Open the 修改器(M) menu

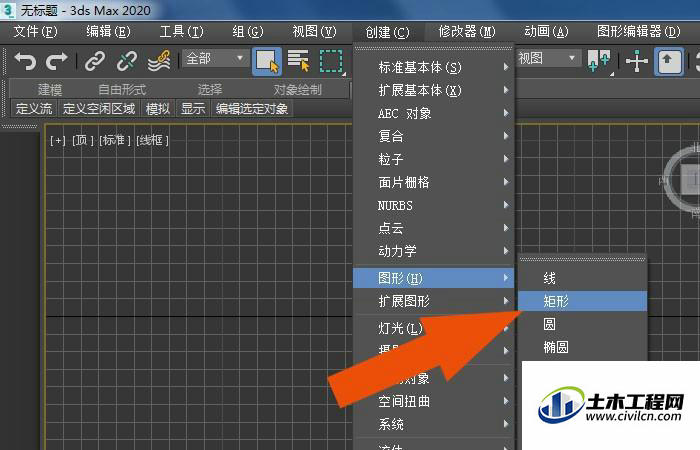(x=467, y=32)
